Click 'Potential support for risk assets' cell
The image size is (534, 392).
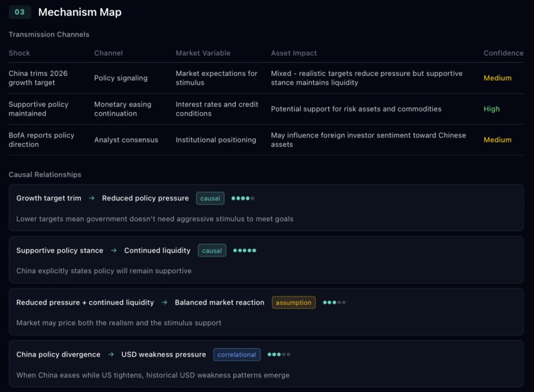click(x=356, y=109)
